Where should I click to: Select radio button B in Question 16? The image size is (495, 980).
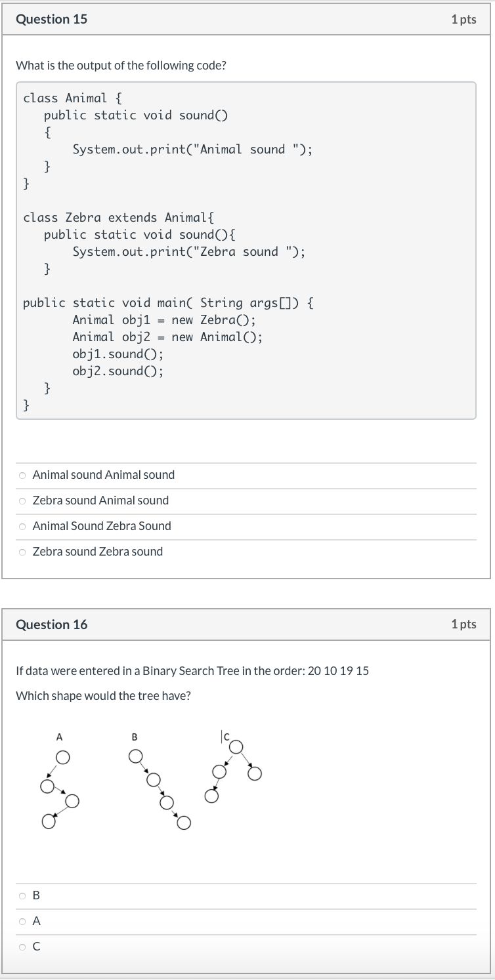[x=22, y=895]
